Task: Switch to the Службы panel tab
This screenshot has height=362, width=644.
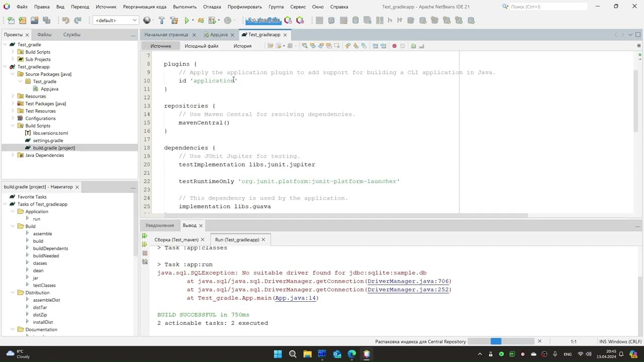Action: (x=71, y=35)
